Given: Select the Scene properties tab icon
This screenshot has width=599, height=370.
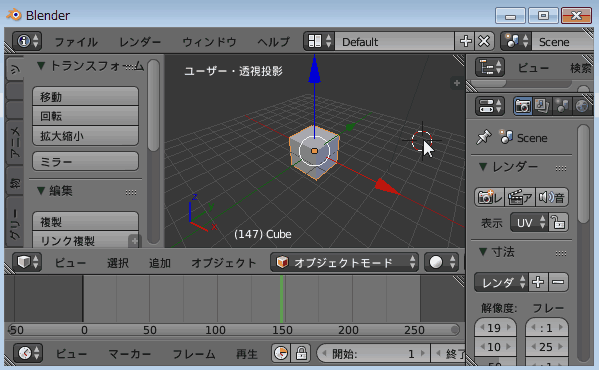Looking at the screenshot, I should (x=562, y=106).
